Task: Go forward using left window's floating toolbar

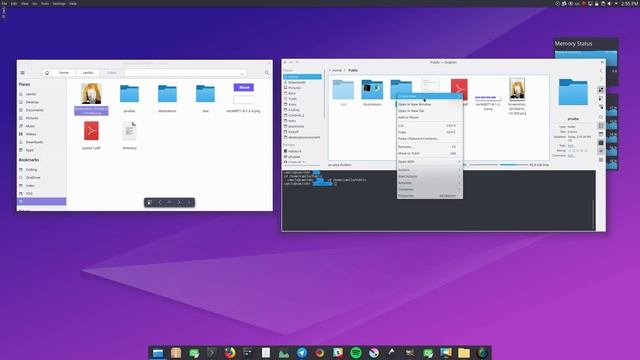Action: point(179,202)
